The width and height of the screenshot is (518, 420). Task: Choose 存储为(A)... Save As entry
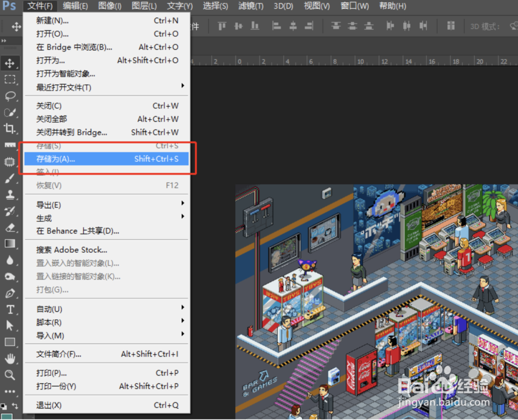click(106, 159)
